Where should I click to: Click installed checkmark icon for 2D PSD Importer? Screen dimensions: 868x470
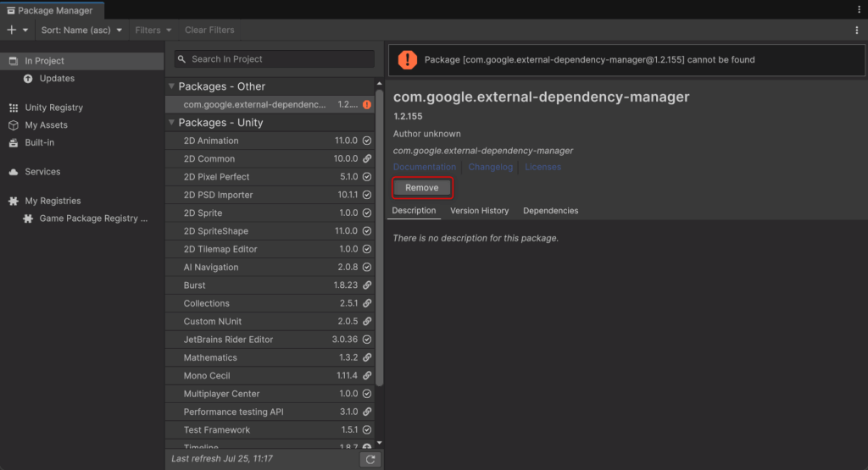pos(367,195)
